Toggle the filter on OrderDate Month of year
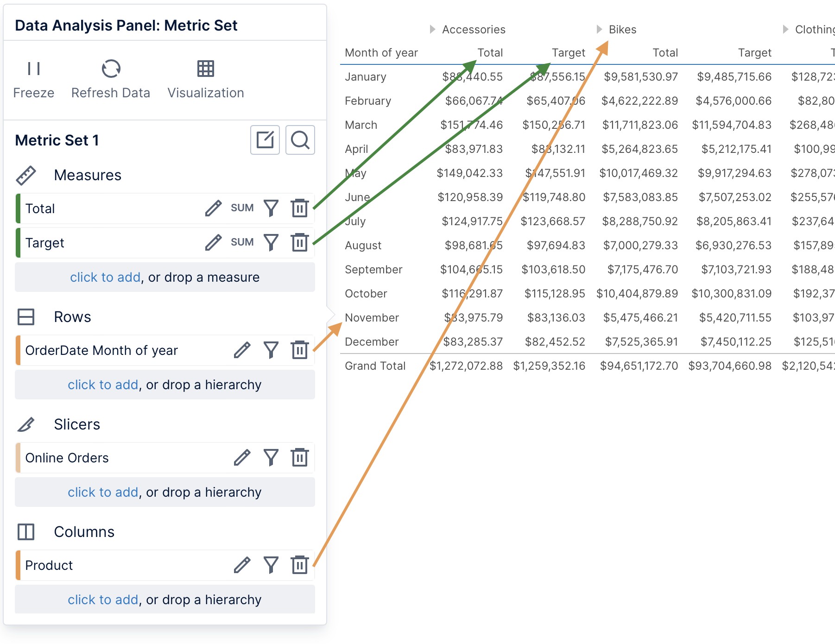This screenshot has width=835, height=644. [x=271, y=350]
